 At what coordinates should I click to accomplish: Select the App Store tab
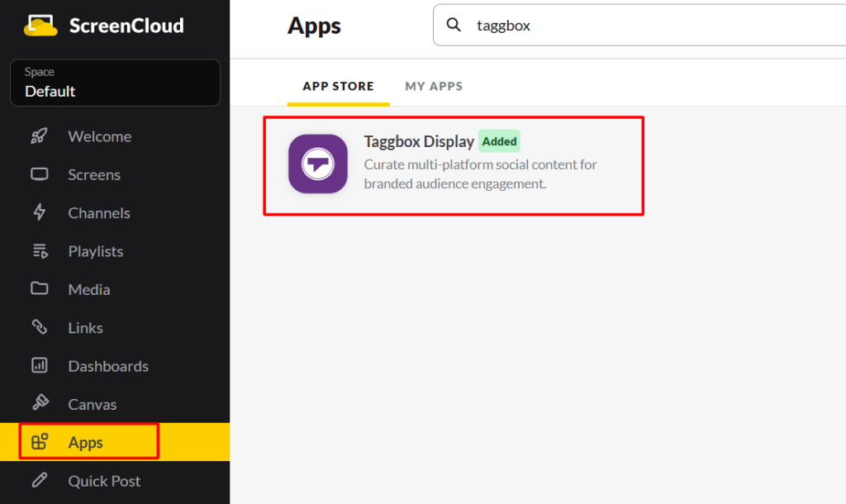pyautogui.click(x=338, y=86)
